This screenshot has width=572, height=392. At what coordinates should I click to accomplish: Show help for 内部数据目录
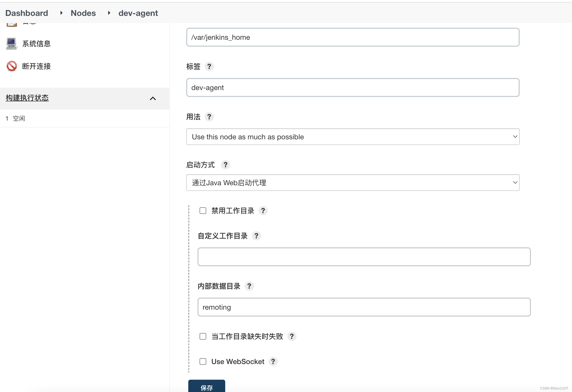point(249,286)
